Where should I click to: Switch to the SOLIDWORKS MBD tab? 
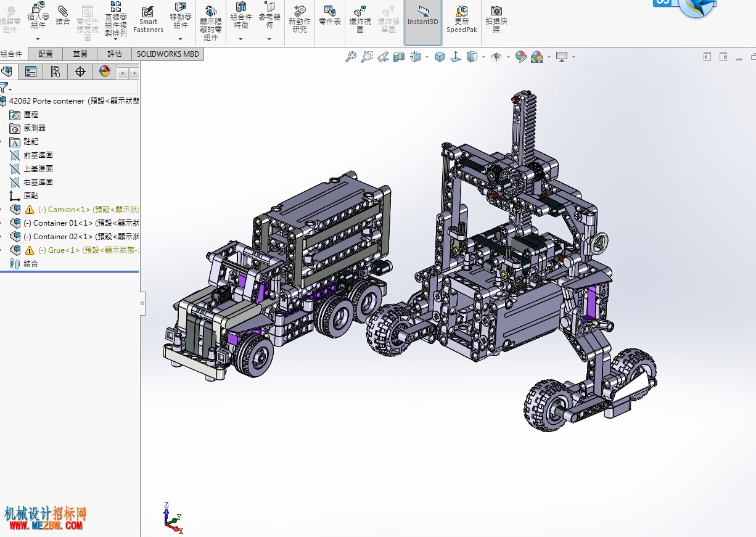(168, 54)
